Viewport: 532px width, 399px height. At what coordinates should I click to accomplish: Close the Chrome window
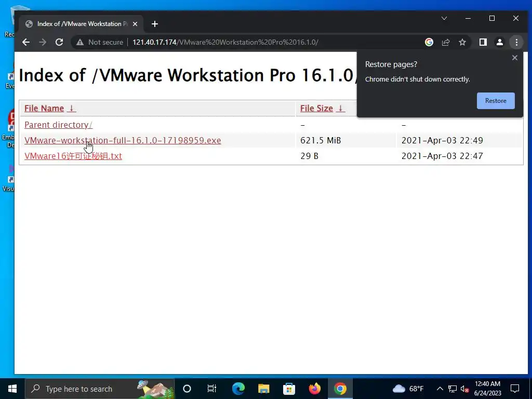tap(516, 18)
